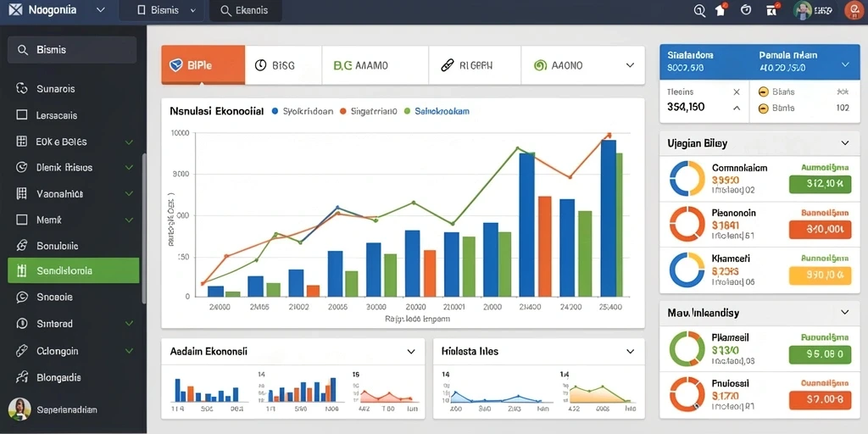Collapse the Ujegian Bilby panel chevron
Image resolution: width=868 pixels, height=434 pixels.
coord(845,142)
